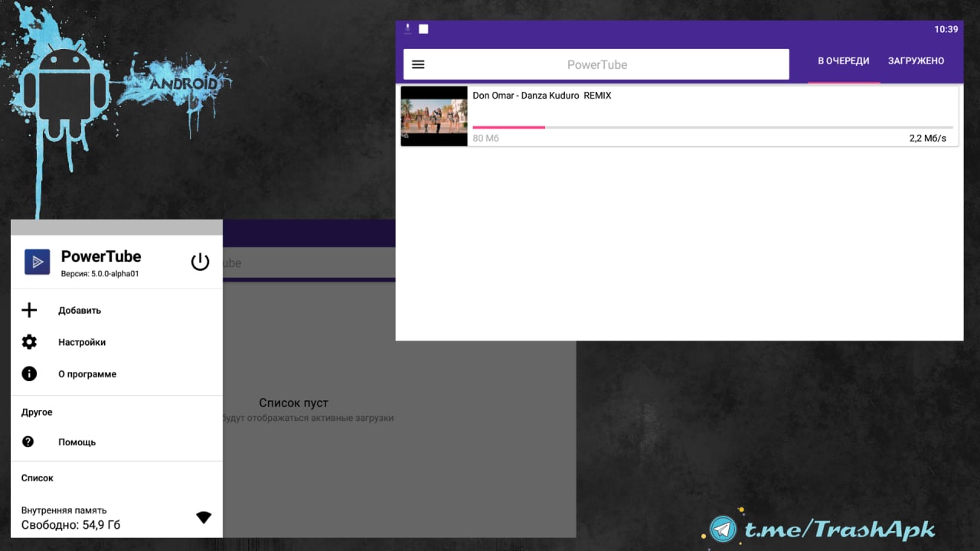Click the "Список" section header in the drawer

click(38, 478)
